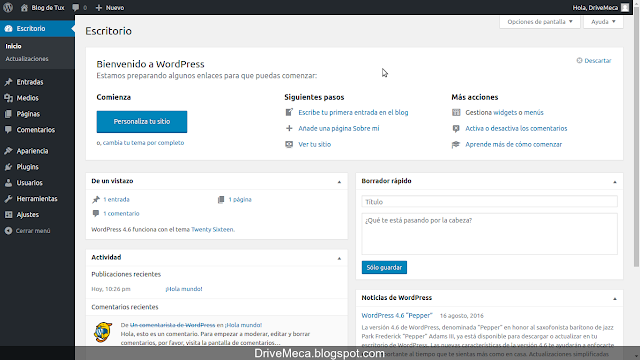The image size is (640, 360).
Task: Click the Ajustes settings icon
Action: tap(8, 215)
